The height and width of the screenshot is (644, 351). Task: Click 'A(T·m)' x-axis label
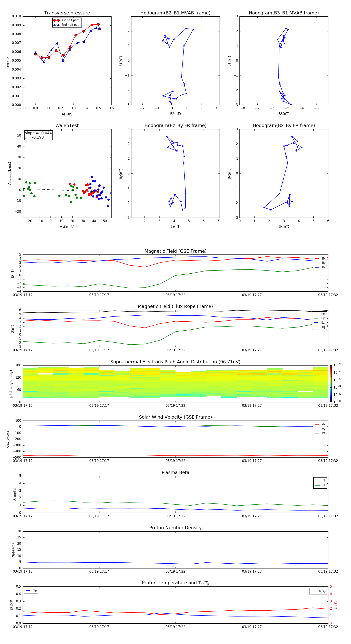tap(67, 114)
